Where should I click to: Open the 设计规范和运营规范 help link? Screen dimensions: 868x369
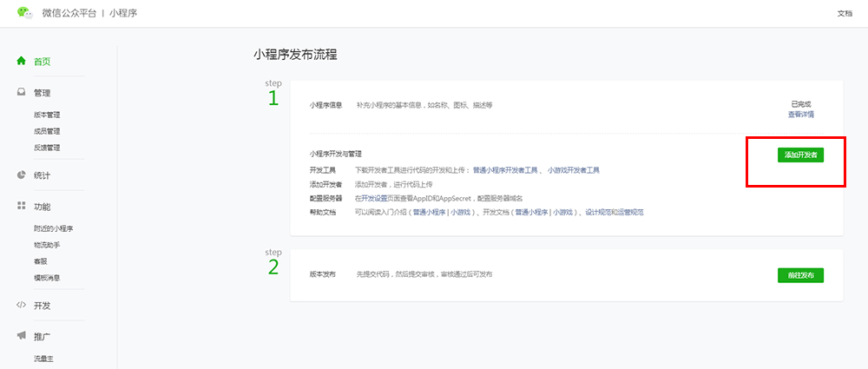[614, 212]
